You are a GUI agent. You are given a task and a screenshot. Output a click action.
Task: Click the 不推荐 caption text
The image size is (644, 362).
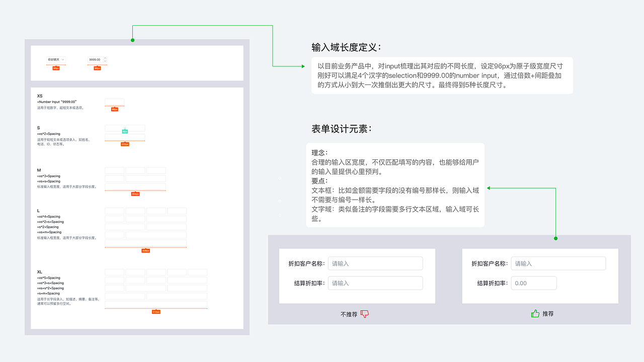pos(349,314)
